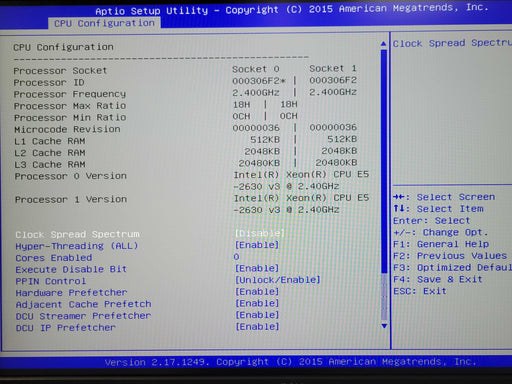Image resolution: width=512 pixels, height=384 pixels.
Task: Click the Select Screen arrows icon
Action: (399, 197)
